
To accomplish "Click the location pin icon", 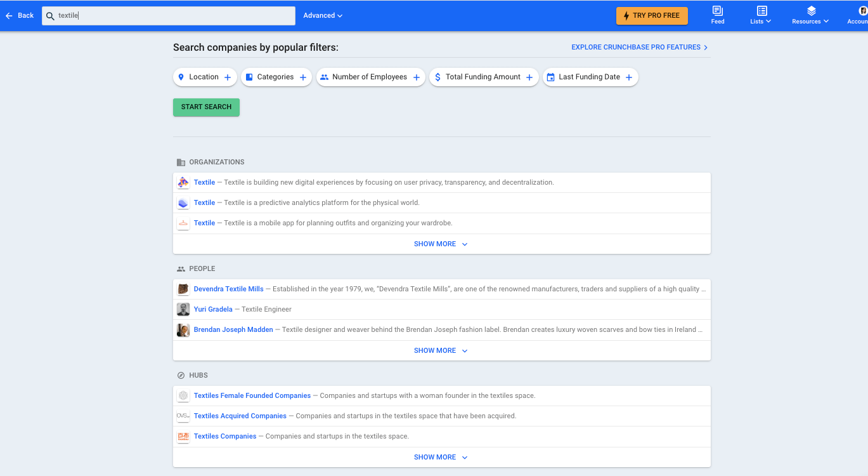I will pos(181,77).
